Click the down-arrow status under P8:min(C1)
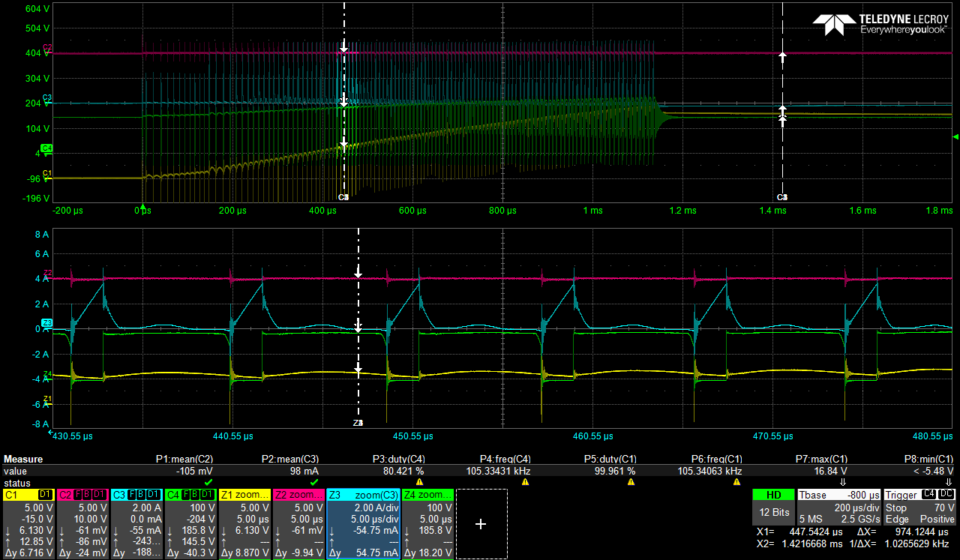Image resolution: width=960 pixels, height=560 pixels. point(949,482)
